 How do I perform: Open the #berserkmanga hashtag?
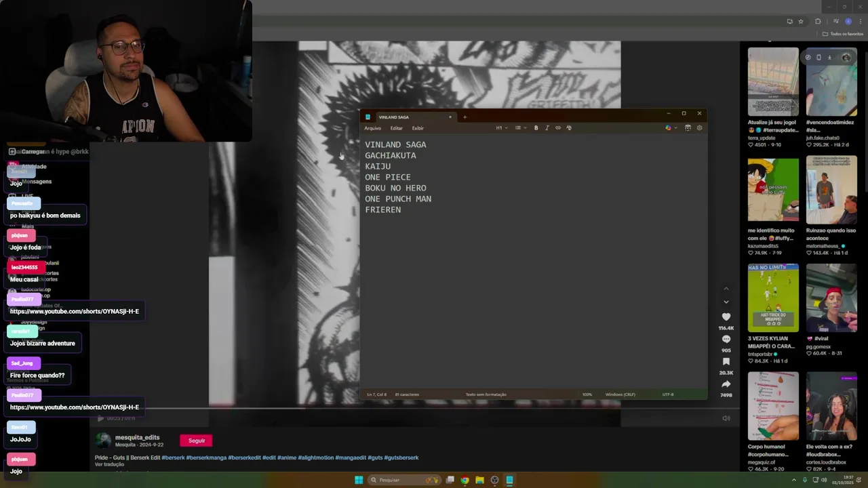point(206,457)
